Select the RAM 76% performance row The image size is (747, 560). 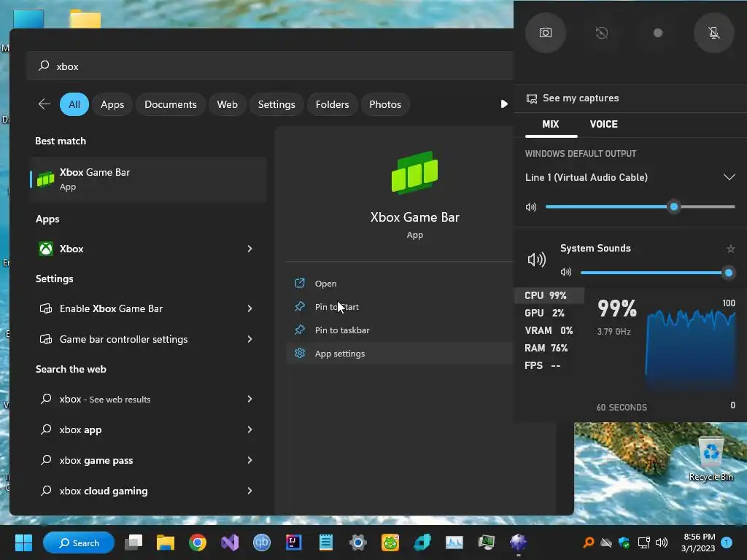549,348
